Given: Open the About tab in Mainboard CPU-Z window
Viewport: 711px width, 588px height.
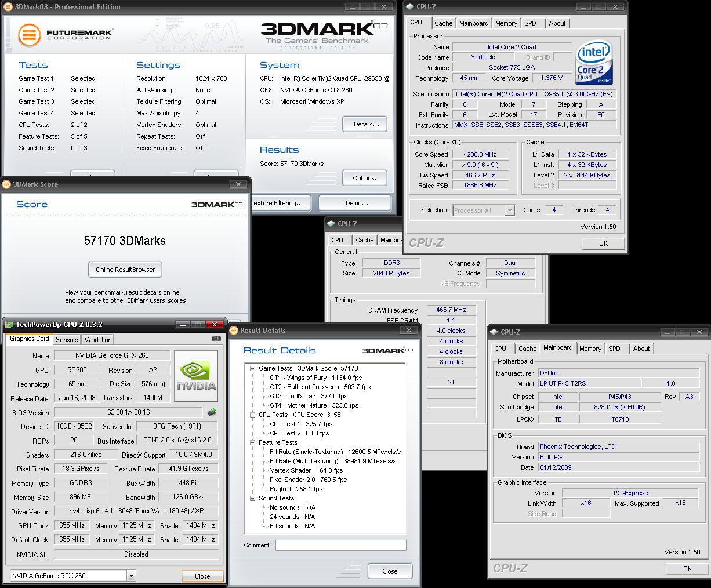Looking at the screenshot, I should click(x=641, y=349).
